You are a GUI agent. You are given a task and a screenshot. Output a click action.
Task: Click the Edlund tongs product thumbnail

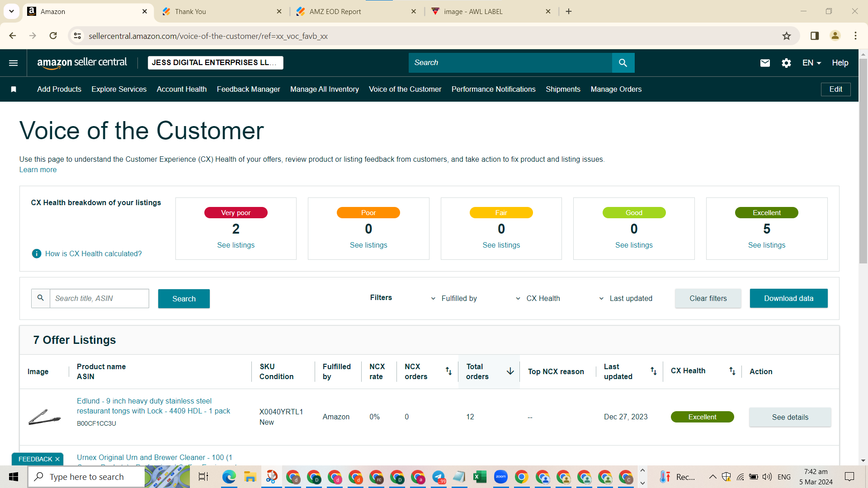click(x=44, y=417)
